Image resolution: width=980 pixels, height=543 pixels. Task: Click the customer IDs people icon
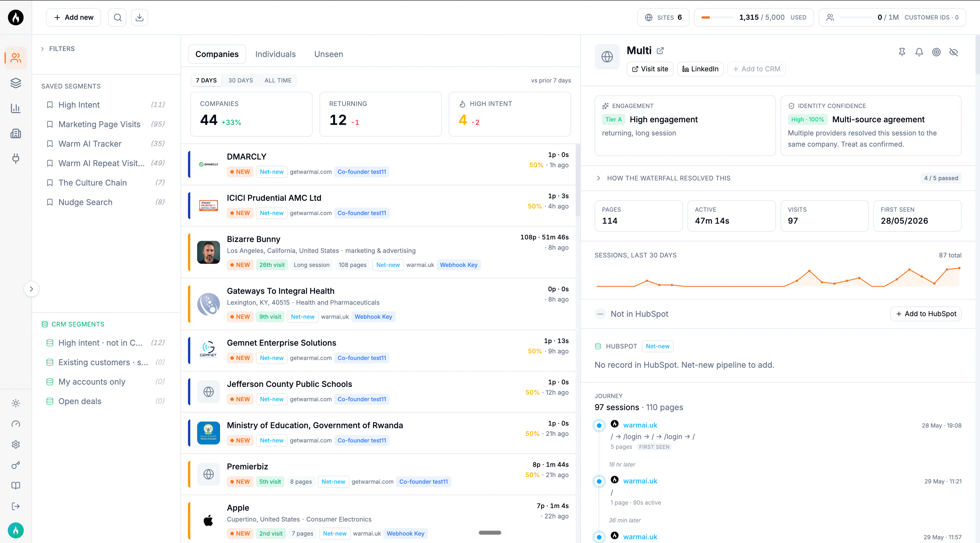(830, 17)
